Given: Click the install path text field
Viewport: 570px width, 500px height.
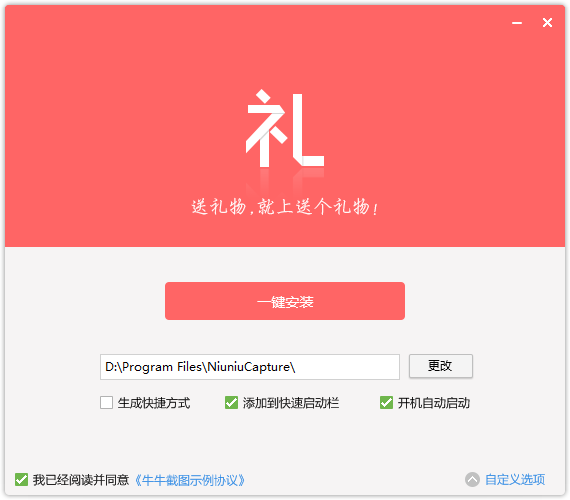Looking at the screenshot, I should 250,367.
